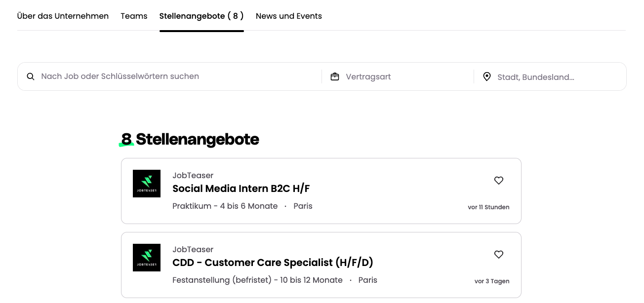
Task: Click the location pin icon beside Stadt, Bundesland
Action: (487, 76)
